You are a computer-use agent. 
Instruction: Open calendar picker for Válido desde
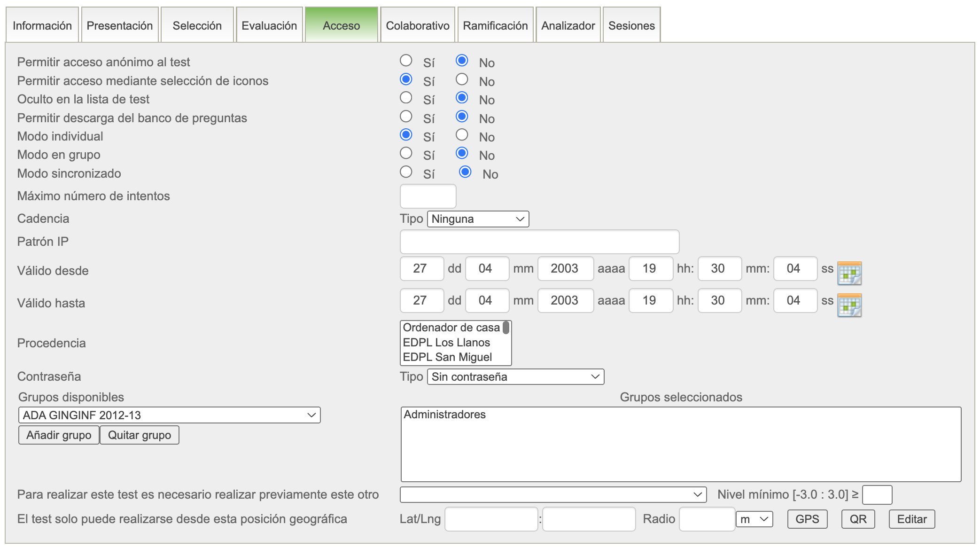click(849, 274)
